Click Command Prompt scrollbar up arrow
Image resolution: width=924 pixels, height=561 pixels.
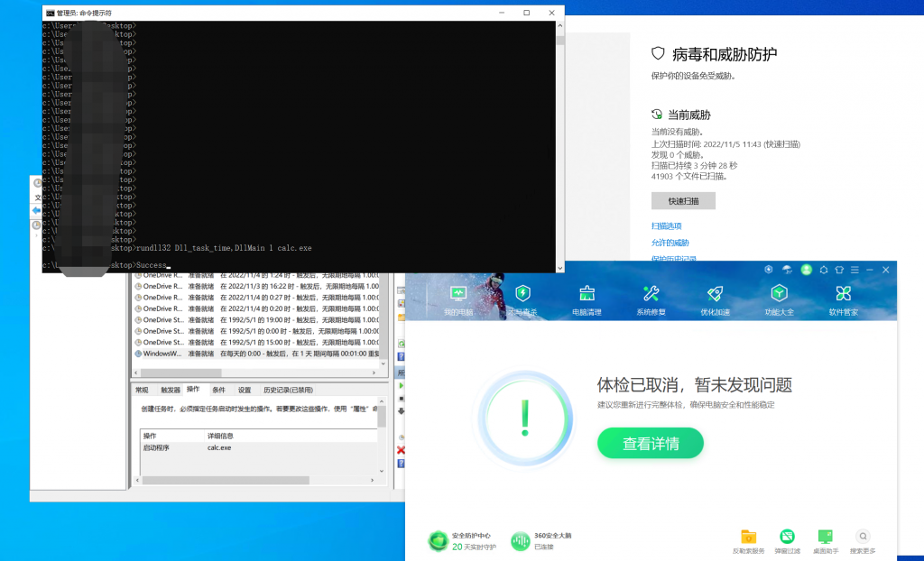click(559, 26)
